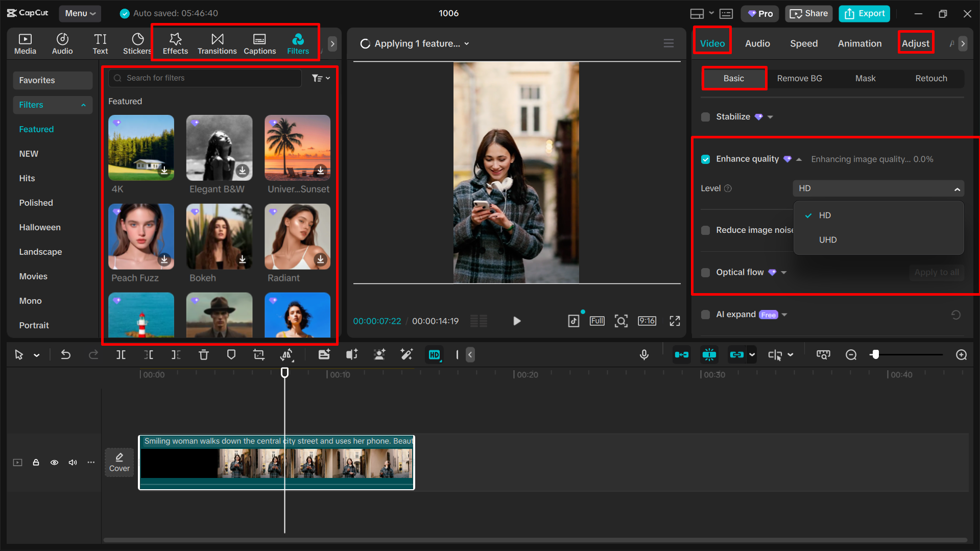Open the Stickers panel

[x=136, y=43]
